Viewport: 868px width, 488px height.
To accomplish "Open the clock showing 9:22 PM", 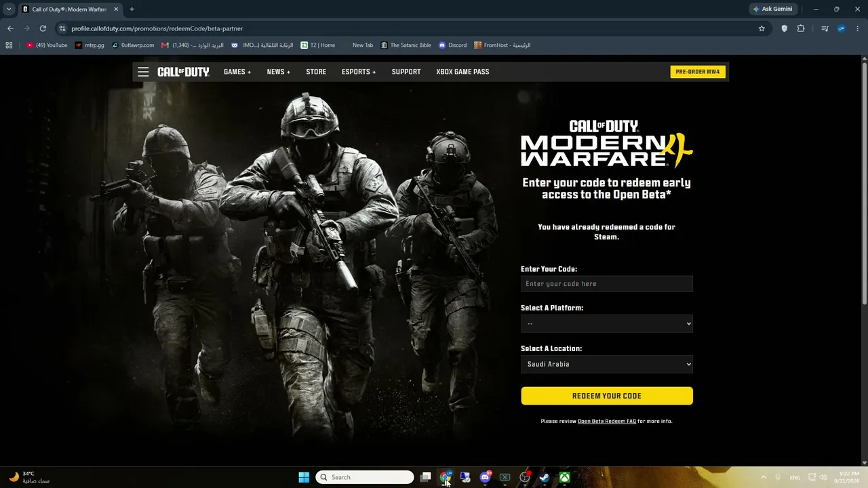I will click(848, 477).
